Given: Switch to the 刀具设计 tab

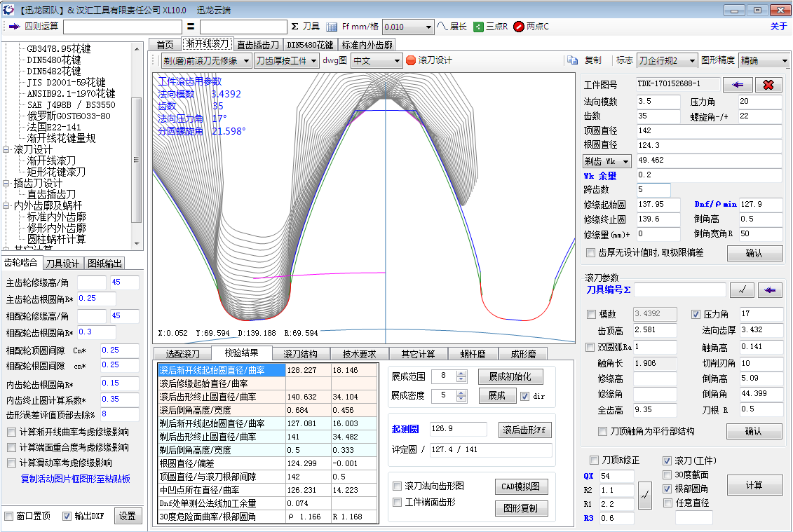Looking at the screenshot, I should 62,264.
